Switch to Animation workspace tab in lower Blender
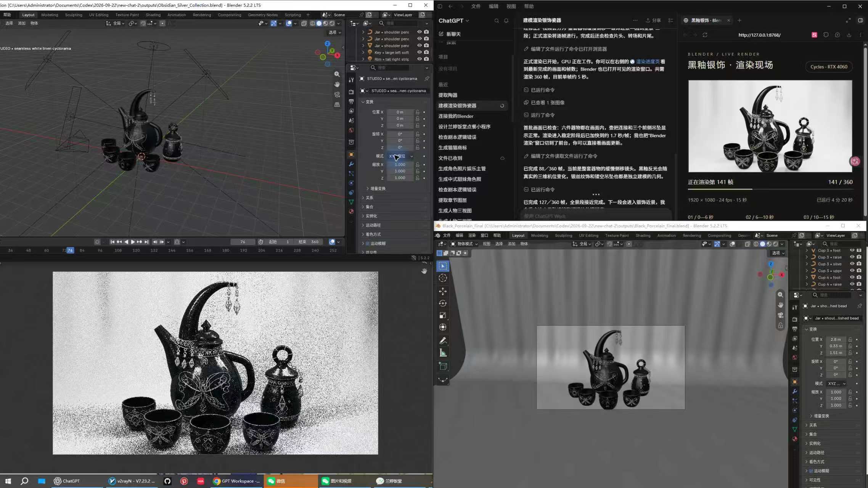Viewport: 868px width, 488px height. [666, 235]
